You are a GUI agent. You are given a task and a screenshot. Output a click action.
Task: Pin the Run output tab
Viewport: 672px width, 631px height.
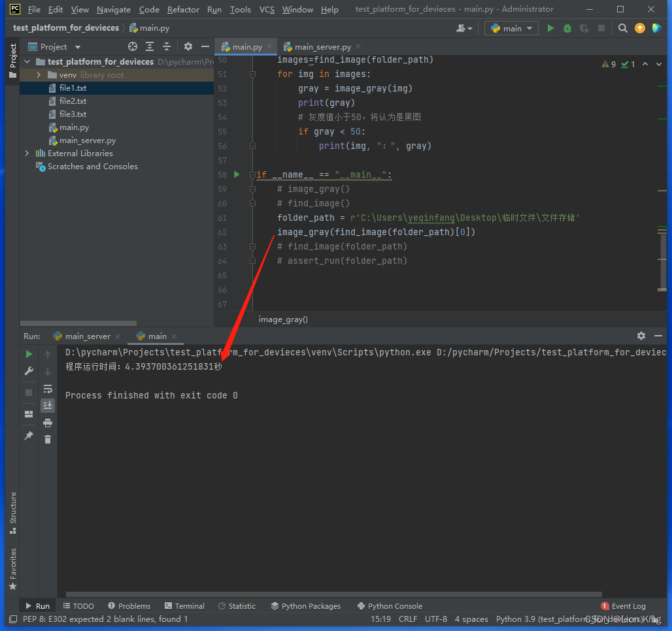click(x=28, y=435)
